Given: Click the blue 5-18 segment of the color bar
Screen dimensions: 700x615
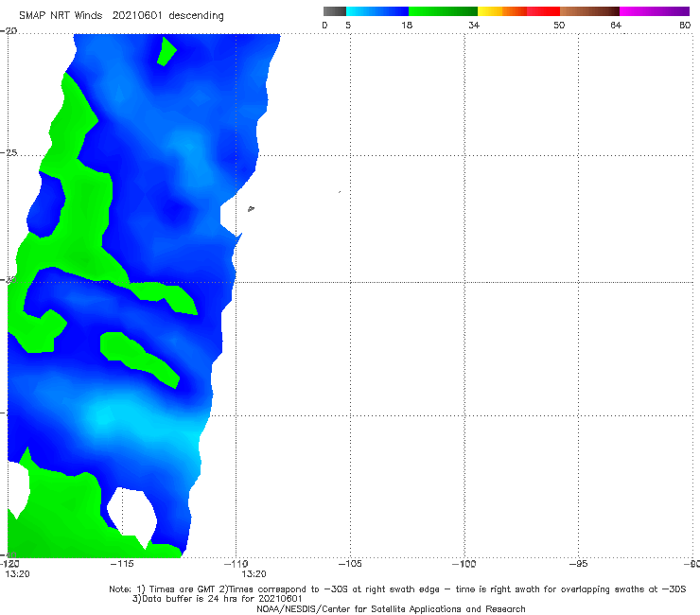Looking at the screenshot, I should pos(377,11).
